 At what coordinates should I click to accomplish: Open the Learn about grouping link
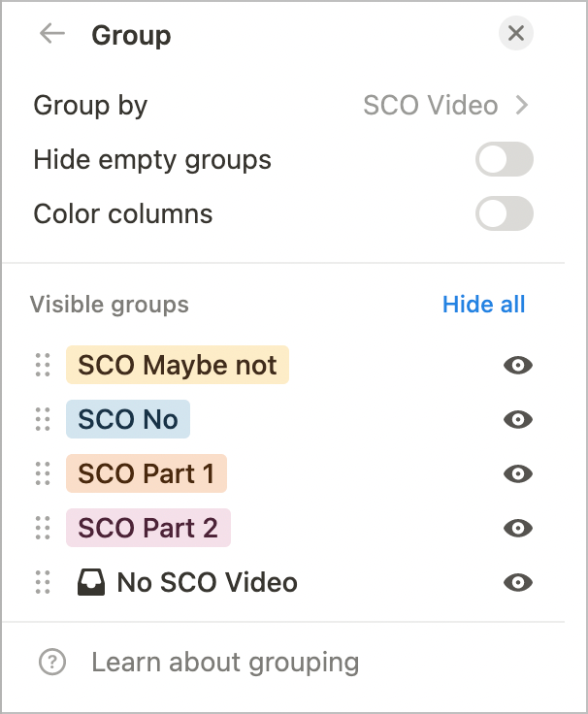click(x=225, y=664)
